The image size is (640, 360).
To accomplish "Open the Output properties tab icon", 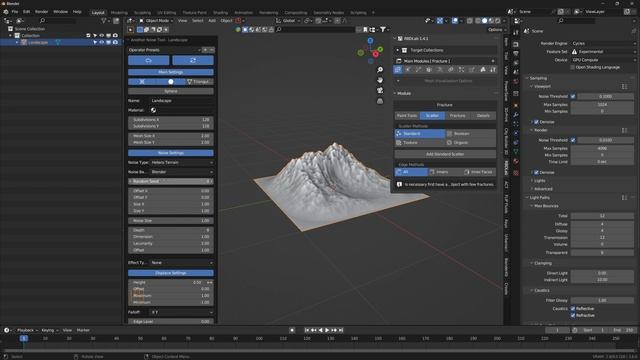I will pyautogui.click(x=516, y=53).
